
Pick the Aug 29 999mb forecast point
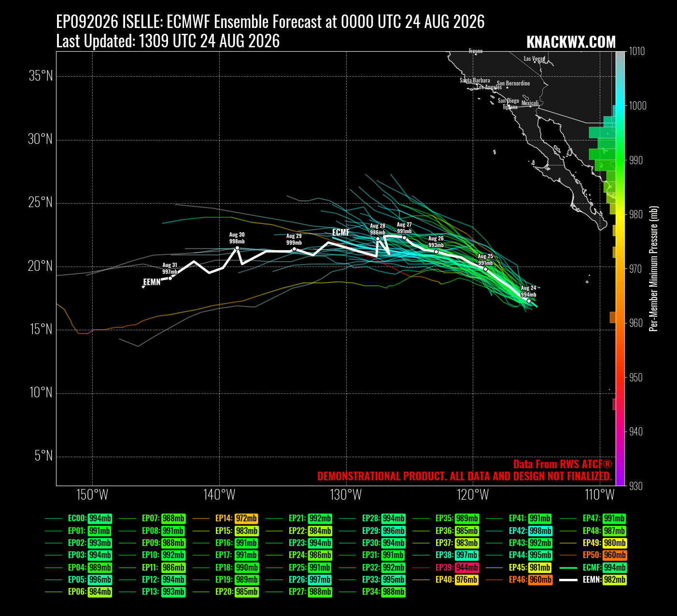(x=294, y=249)
